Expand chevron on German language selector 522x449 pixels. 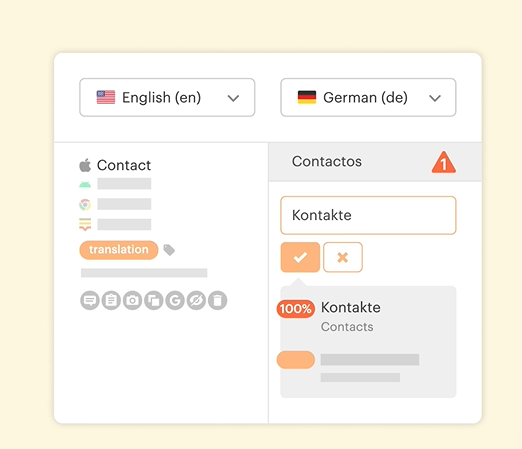point(435,98)
